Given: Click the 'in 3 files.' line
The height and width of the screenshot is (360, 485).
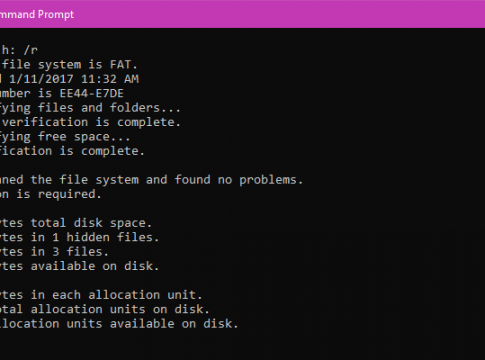Looking at the screenshot, I should click(x=70, y=252).
